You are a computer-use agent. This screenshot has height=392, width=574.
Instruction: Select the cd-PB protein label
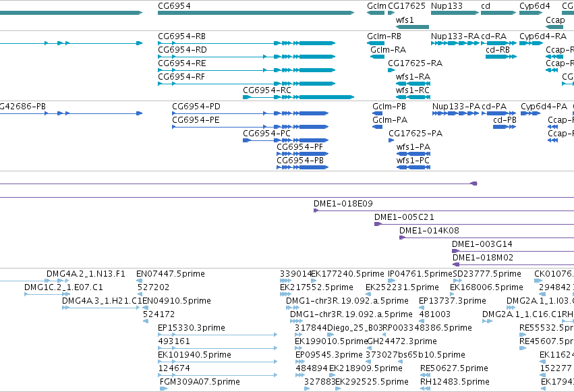pyautogui.click(x=505, y=120)
